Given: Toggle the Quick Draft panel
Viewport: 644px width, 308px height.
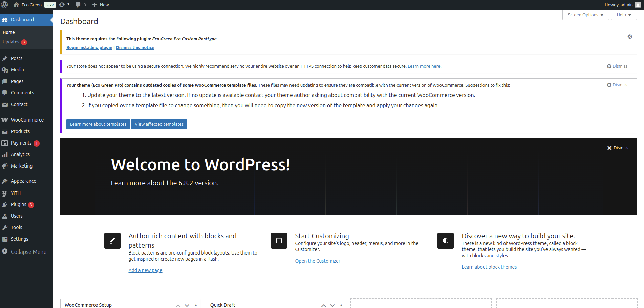Looking at the screenshot, I should [x=341, y=305].
